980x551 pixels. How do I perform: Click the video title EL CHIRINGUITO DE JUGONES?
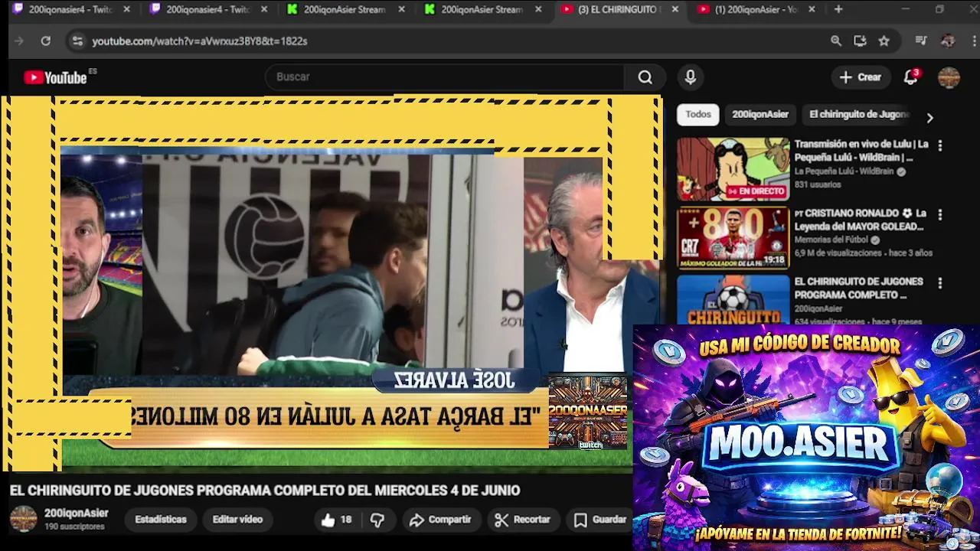click(265, 491)
